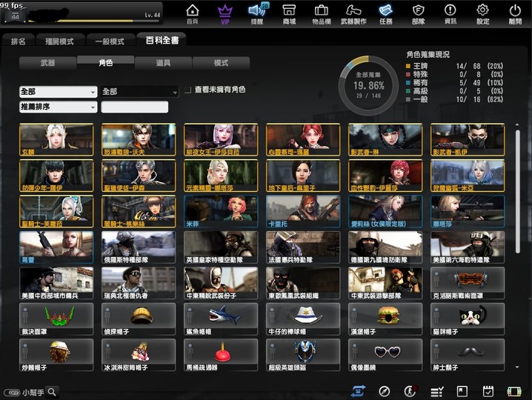This screenshot has height=400, width=532.
Task: Open the 任務 missions icon
Action: click(x=385, y=13)
